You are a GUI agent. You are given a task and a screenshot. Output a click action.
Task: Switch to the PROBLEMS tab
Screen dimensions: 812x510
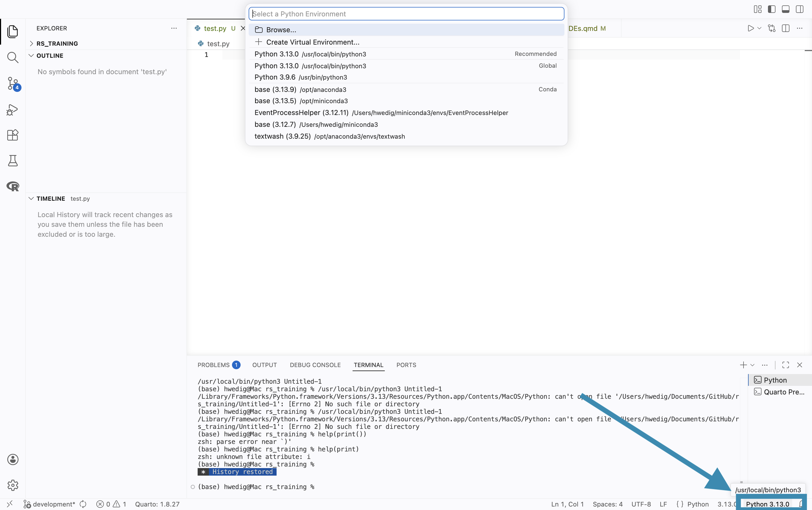click(x=213, y=365)
